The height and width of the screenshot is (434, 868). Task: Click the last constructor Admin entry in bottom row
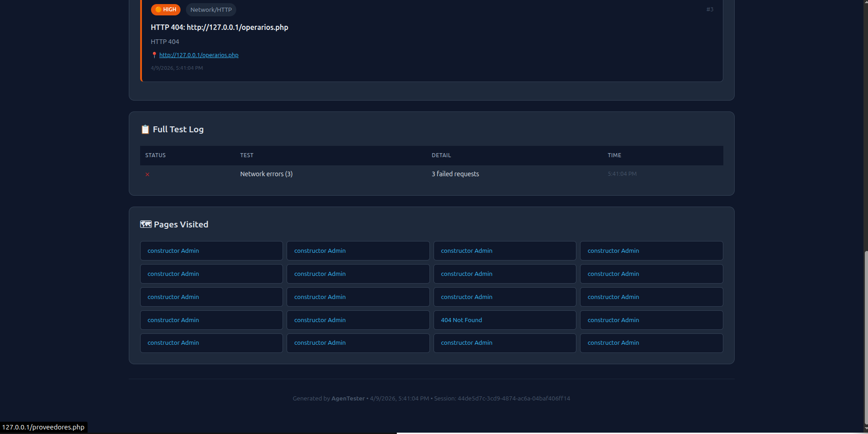(x=613, y=343)
